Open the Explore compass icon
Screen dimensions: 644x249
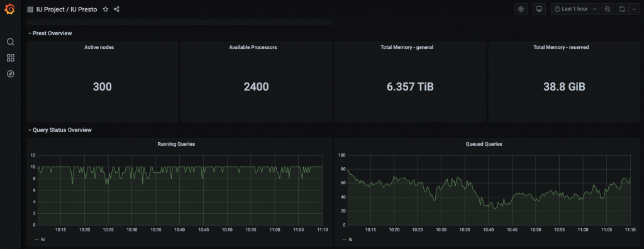[11, 74]
